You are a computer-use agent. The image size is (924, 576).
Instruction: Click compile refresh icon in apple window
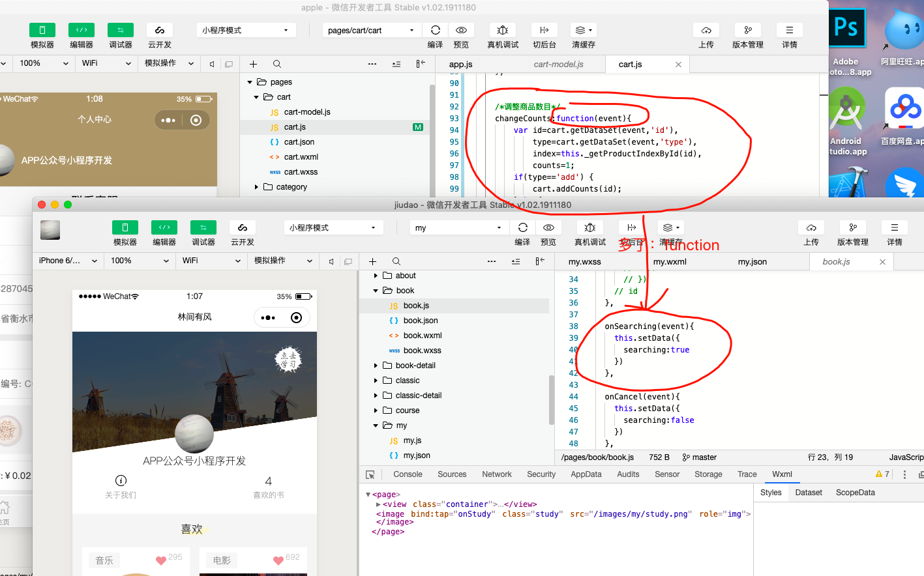pos(436,30)
